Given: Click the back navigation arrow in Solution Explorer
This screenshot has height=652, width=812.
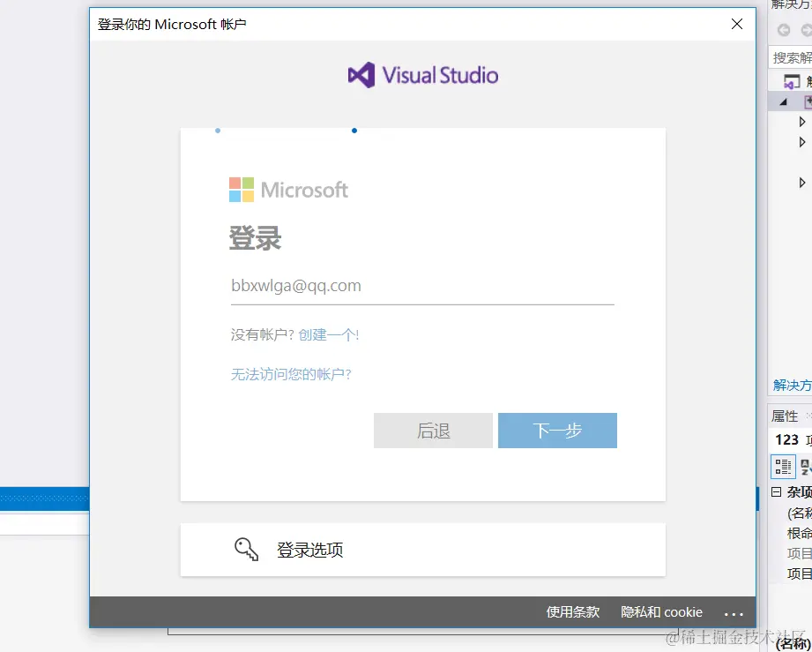Looking at the screenshot, I should click(784, 30).
